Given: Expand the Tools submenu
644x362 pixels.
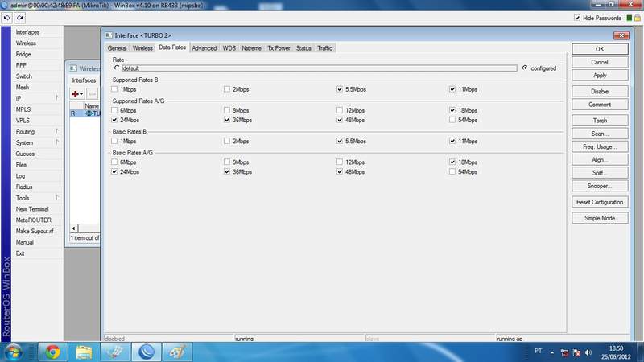Looking at the screenshot, I should click(x=57, y=197).
